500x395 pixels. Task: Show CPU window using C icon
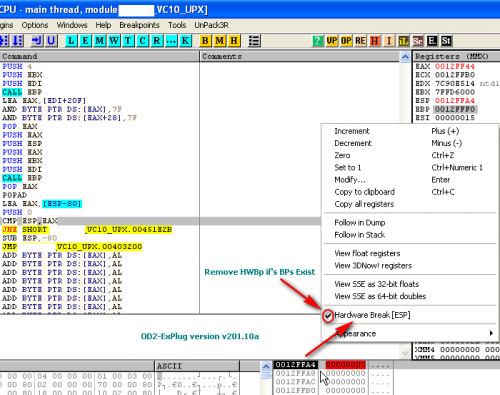tap(142, 41)
